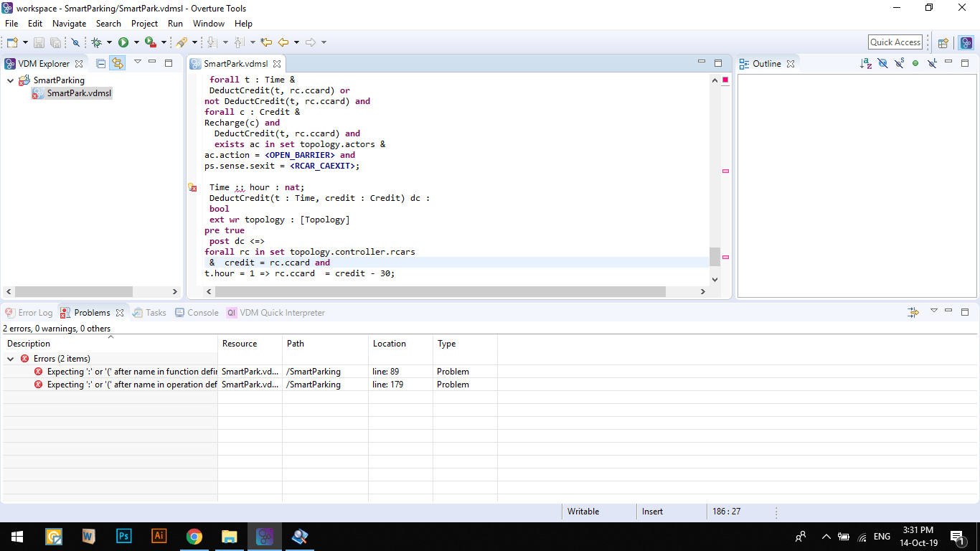Open the File menu

11,24
